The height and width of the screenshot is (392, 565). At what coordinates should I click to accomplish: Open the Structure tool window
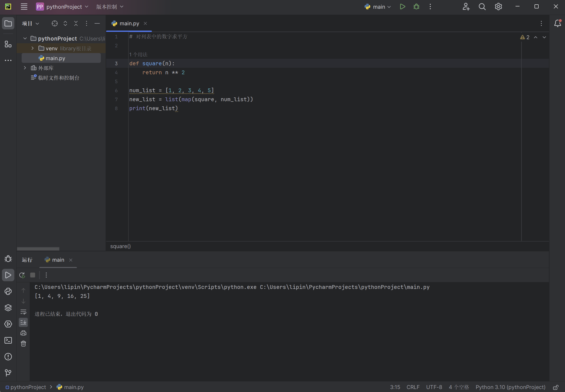8,44
